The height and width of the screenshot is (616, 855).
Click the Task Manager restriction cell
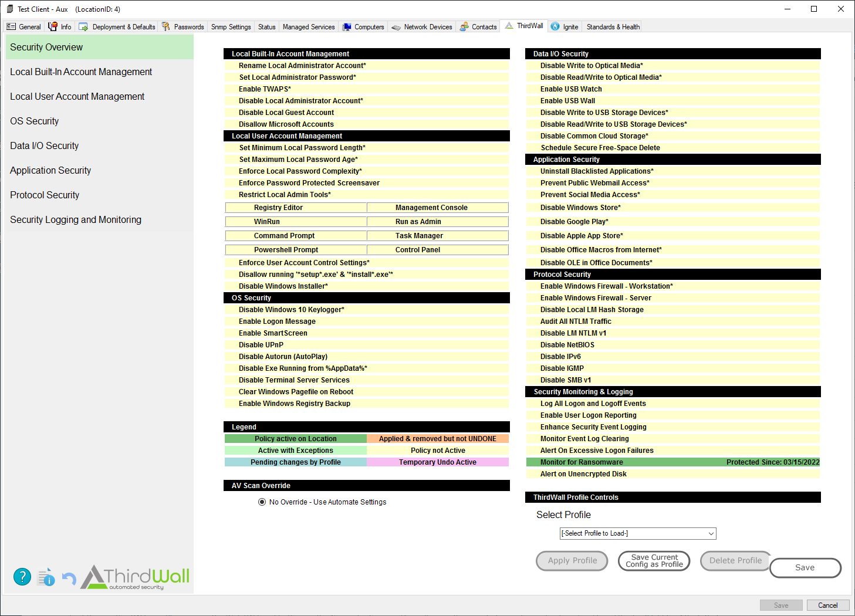[438, 236]
